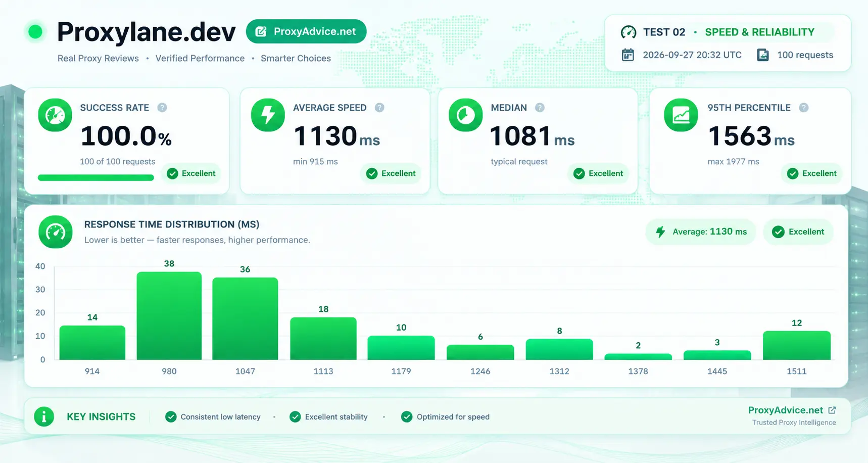Open the help icon next to 95th Percentile
This screenshot has width=868, height=463.
tap(804, 108)
